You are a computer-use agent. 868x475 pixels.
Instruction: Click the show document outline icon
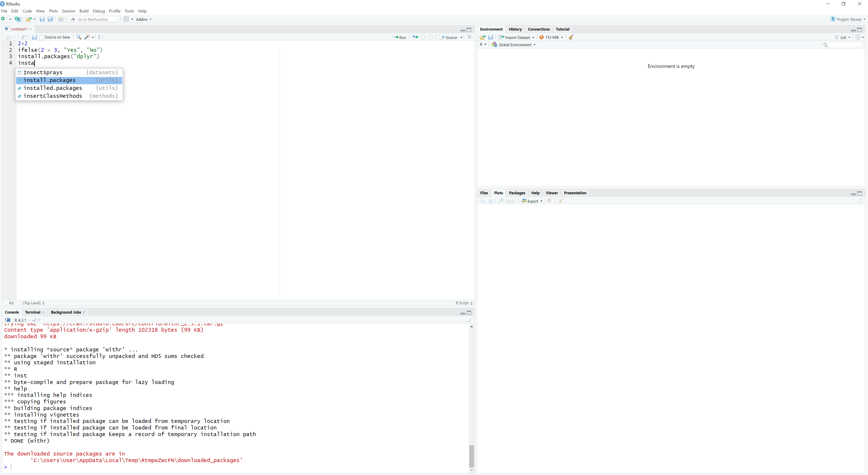[x=469, y=37]
